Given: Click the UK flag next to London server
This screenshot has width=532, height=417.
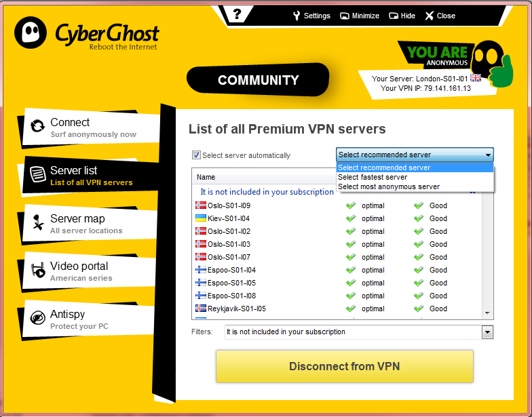Looking at the screenshot, I should pos(475,78).
